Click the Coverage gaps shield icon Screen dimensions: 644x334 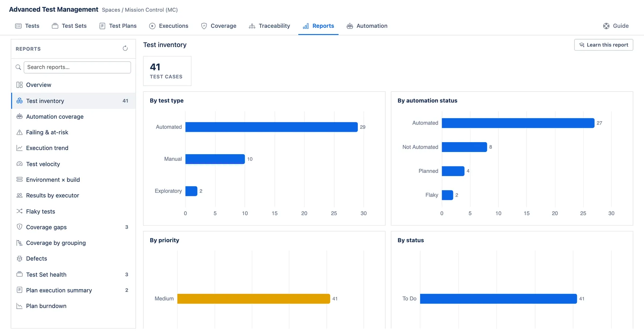[x=19, y=227]
